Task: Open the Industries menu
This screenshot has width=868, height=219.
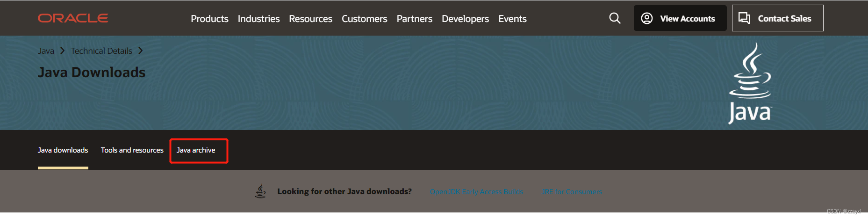Action: click(x=258, y=19)
